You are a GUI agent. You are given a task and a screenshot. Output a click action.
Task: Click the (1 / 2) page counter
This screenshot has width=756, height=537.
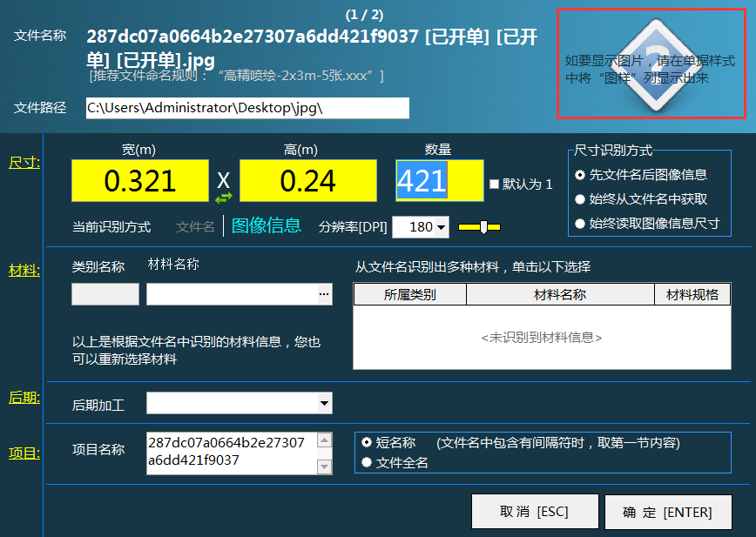coord(364,15)
